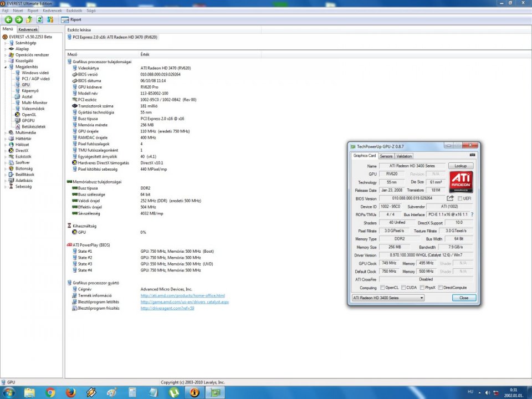The image size is (532, 399).
Task: Click the Lookup button in GPU-Z
Action: pyautogui.click(x=461, y=166)
